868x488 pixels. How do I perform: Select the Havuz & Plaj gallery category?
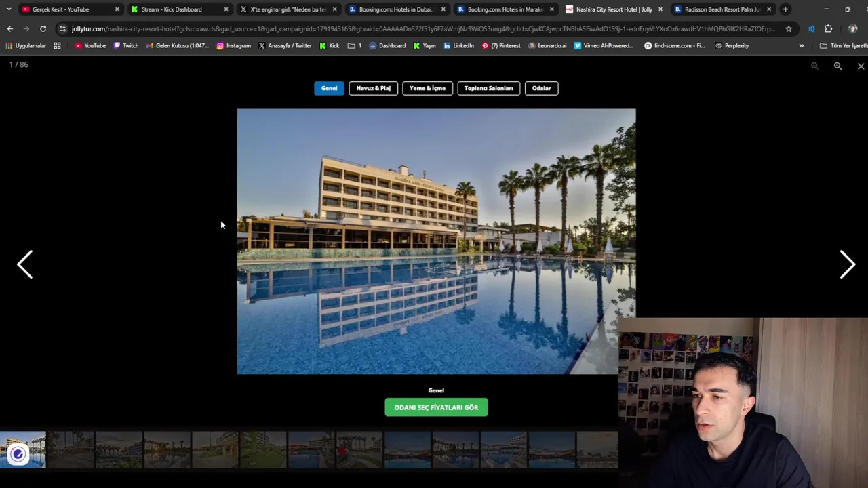click(x=373, y=88)
